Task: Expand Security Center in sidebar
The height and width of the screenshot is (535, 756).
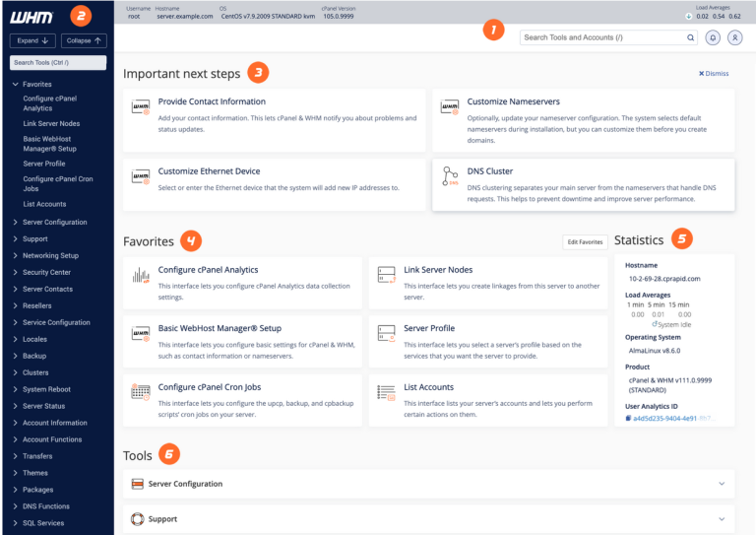Action: pos(16,272)
